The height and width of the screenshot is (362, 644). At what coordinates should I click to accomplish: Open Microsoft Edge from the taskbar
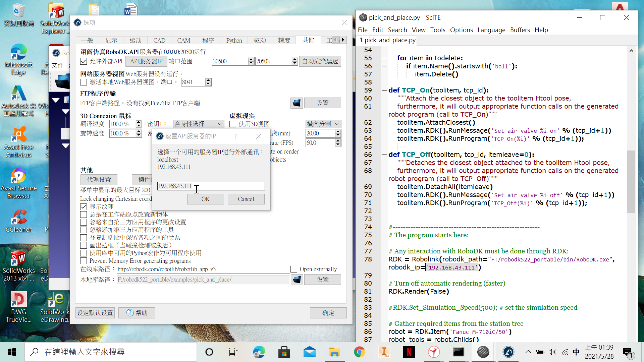coord(259,352)
